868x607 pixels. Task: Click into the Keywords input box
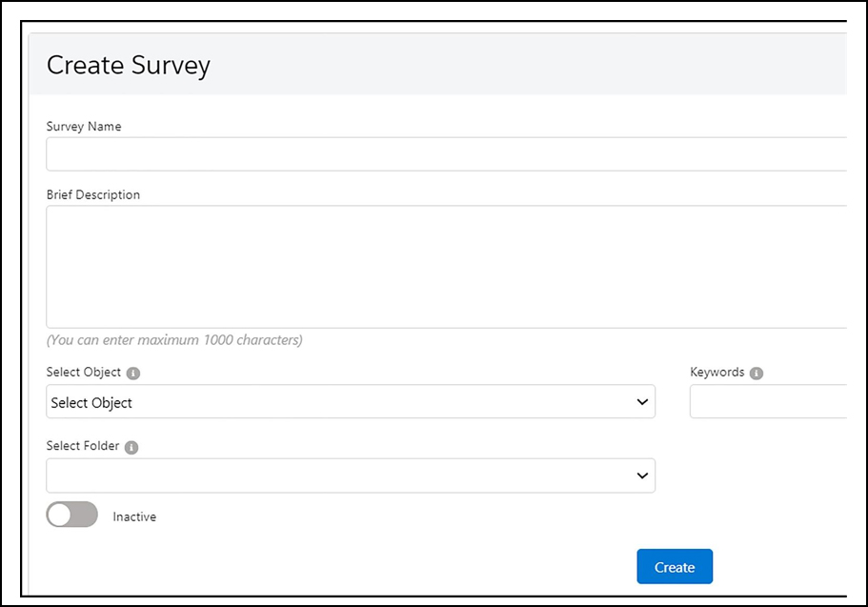click(767, 402)
